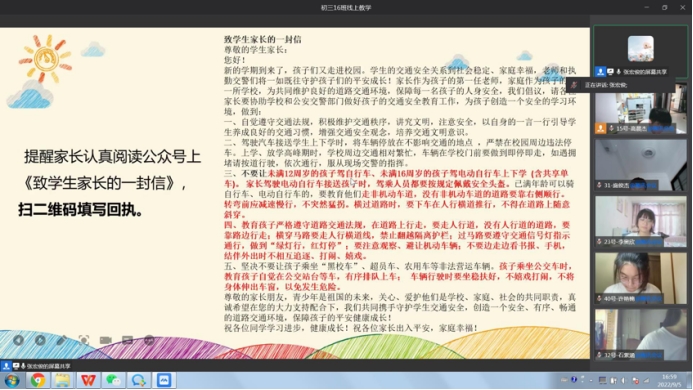
Task: Open the Windows Start menu orb
Action: click(x=12, y=380)
